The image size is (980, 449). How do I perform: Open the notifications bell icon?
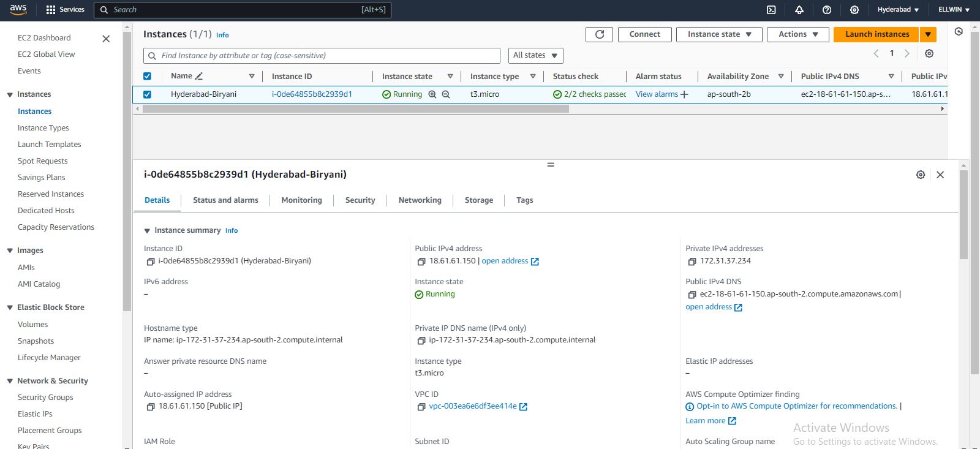(x=799, y=10)
